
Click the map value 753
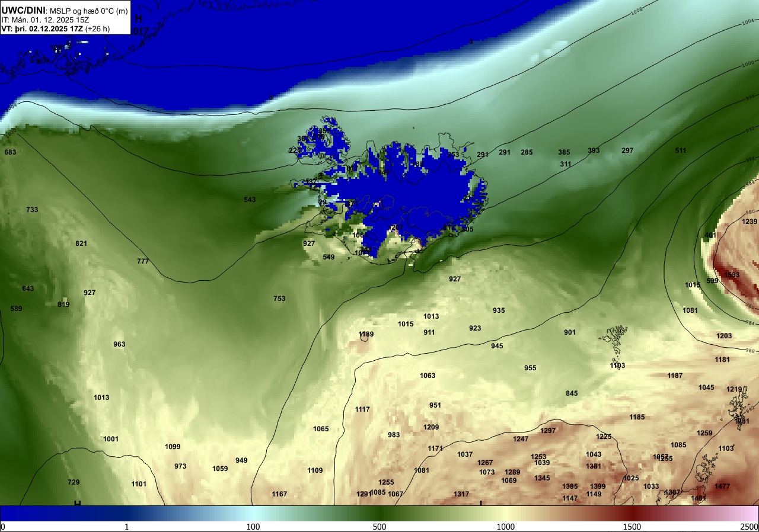point(279,299)
